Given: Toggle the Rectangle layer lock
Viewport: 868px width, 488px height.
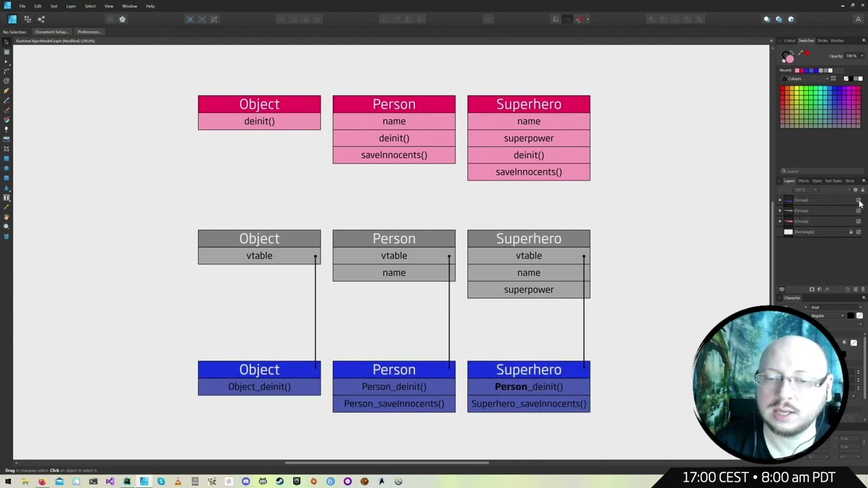Looking at the screenshot, I should pos(850,232).
